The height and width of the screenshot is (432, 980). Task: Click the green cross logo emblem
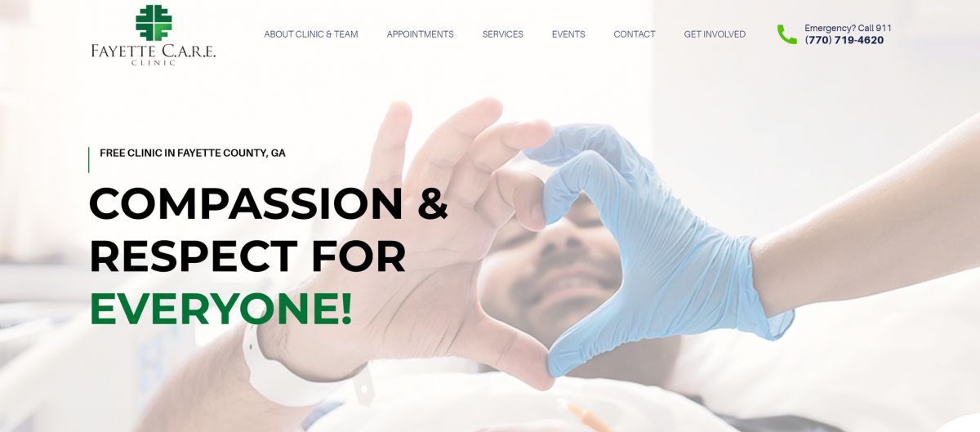coord(154,23)
